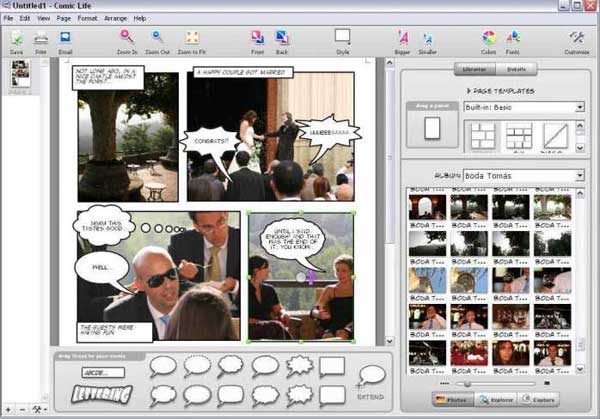Click the thumbnail size slider handle
This screenshot has height=419, width=600.
465,382
